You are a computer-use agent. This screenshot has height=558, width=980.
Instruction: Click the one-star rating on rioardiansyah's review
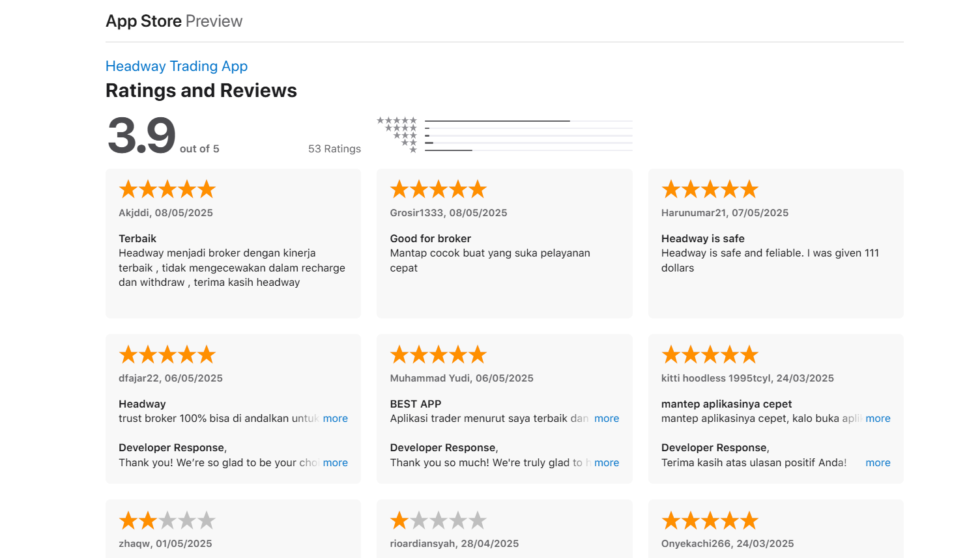[439, 521]
